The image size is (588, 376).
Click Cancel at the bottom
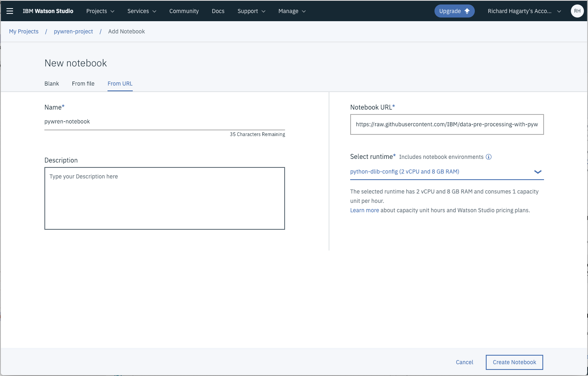pos(465,362)
